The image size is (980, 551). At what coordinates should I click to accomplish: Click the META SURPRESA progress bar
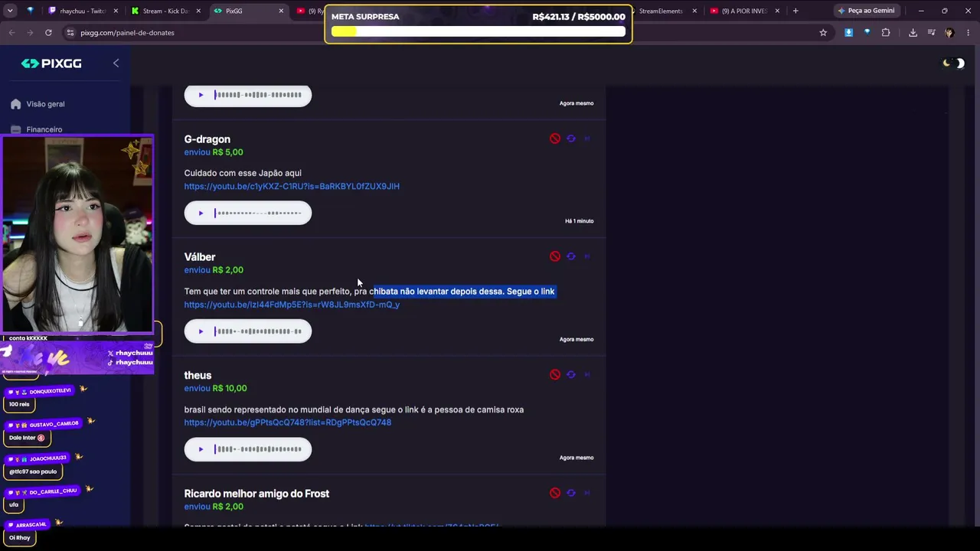[479, 32]
